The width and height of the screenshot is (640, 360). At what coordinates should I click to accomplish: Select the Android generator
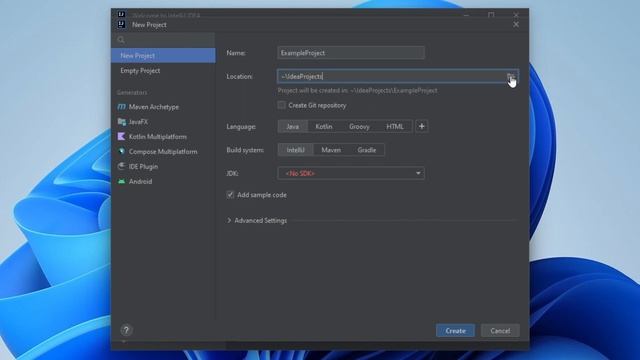[x=135, y=182]
